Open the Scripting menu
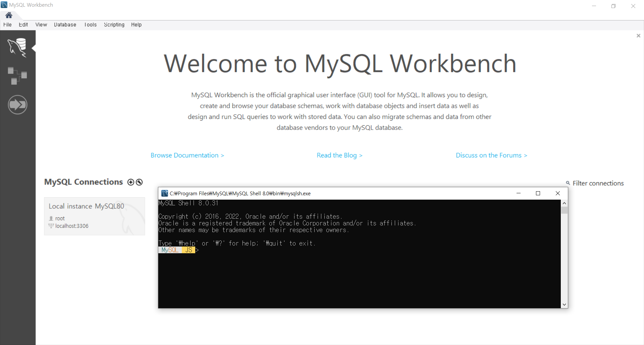 click(x=114, y=25)
